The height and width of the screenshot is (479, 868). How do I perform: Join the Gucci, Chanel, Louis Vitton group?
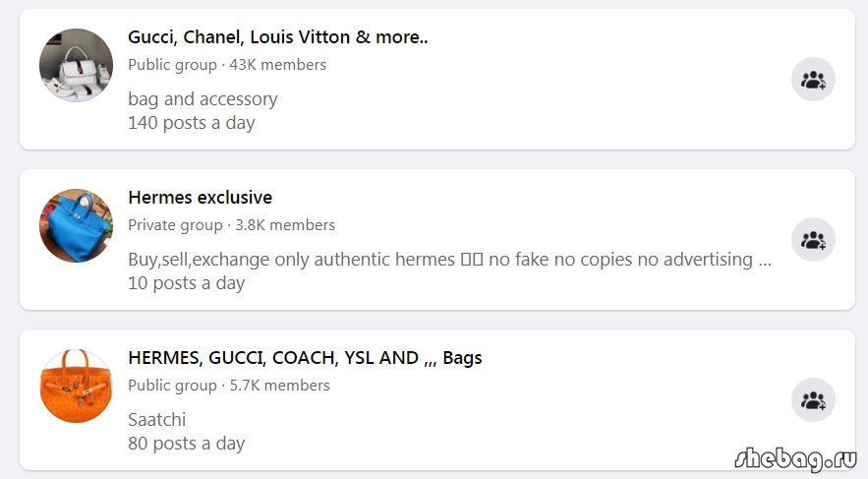(x=813, y=80)
